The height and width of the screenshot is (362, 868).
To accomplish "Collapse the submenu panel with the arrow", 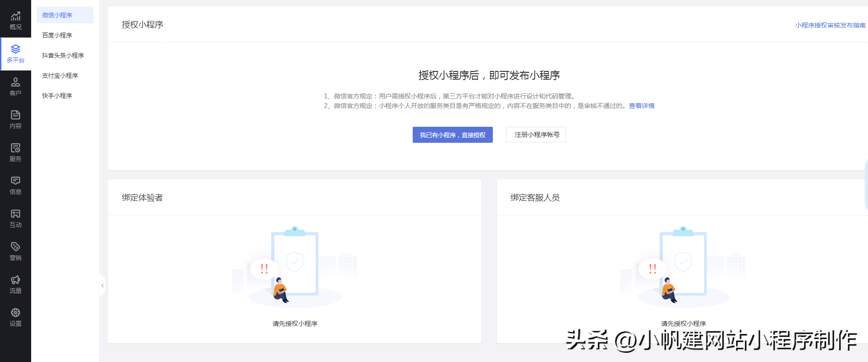I will (x=102, y=286).
